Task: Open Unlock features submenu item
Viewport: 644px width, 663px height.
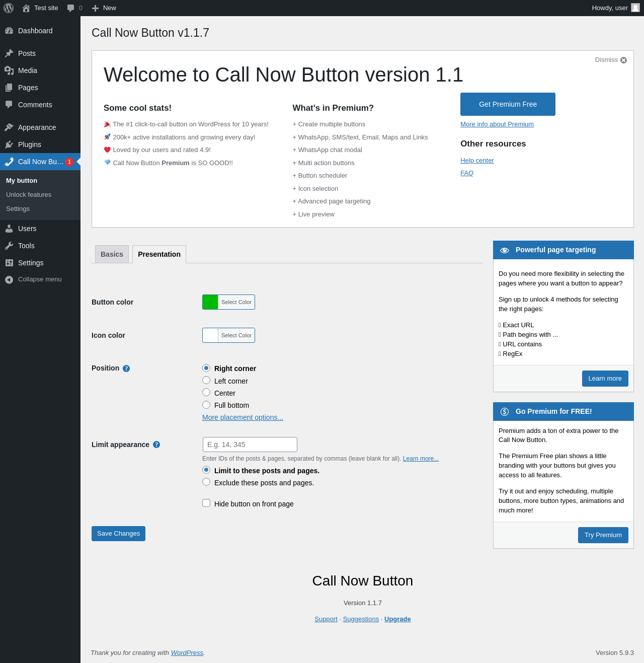Action: (x=29, y=195)
